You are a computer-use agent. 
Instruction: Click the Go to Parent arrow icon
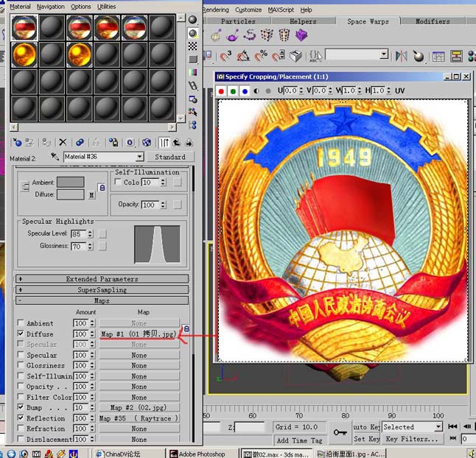[x=176, y=142]
